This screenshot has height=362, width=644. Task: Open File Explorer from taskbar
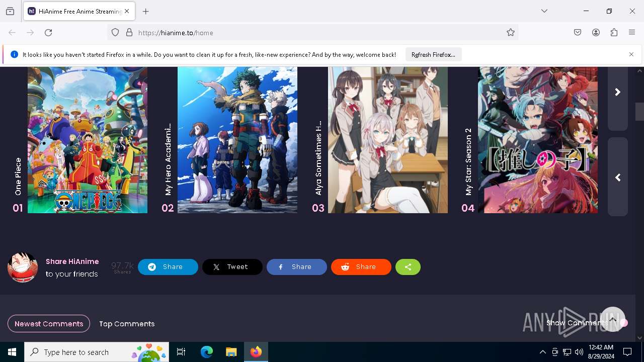tap(231, 352)
